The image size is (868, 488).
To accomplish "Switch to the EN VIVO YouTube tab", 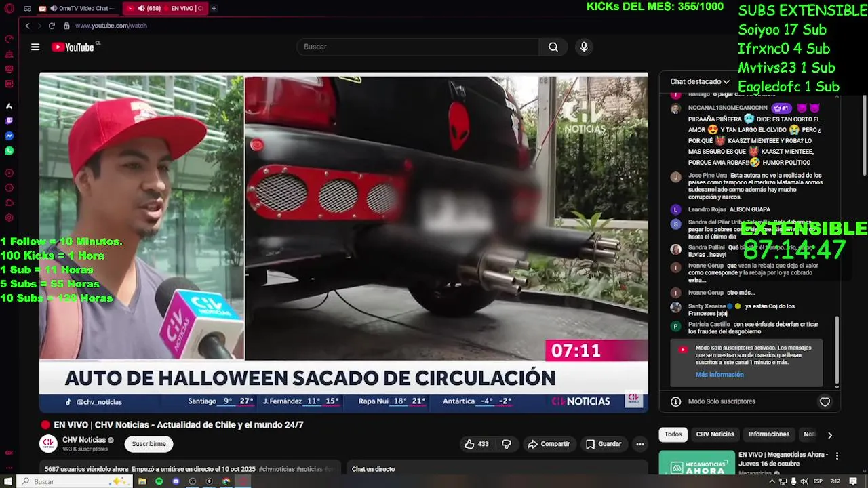I will 166,8.
